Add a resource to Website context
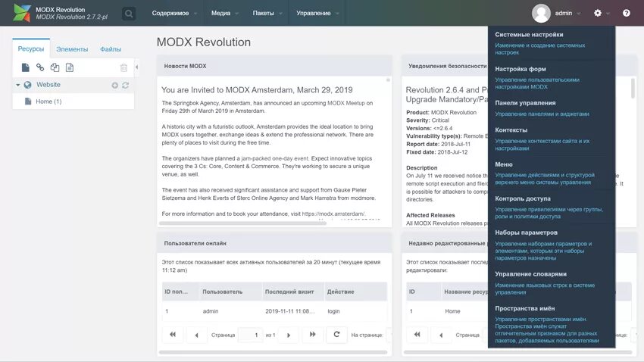 [x=114, y=86]
